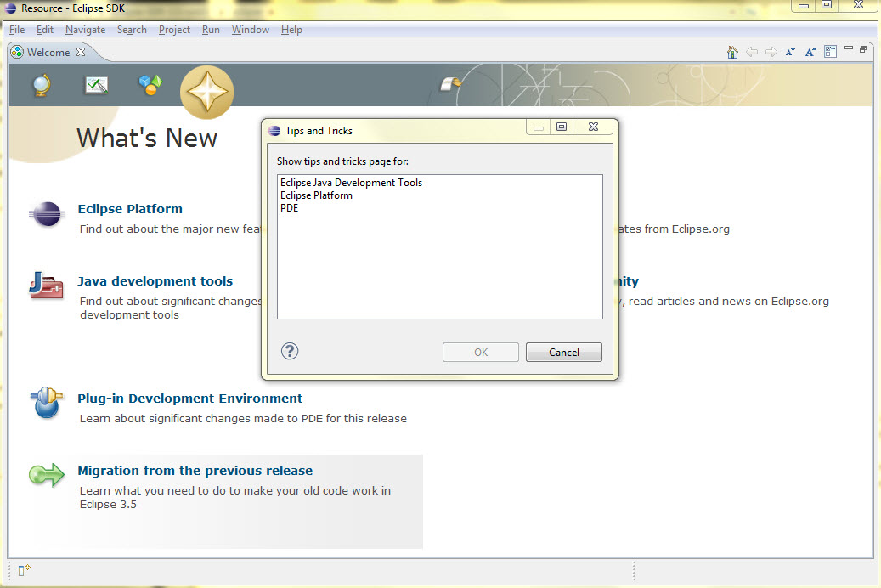Open the Help menu
This screenshot has width=881, height=588.
tap(291, 30)
